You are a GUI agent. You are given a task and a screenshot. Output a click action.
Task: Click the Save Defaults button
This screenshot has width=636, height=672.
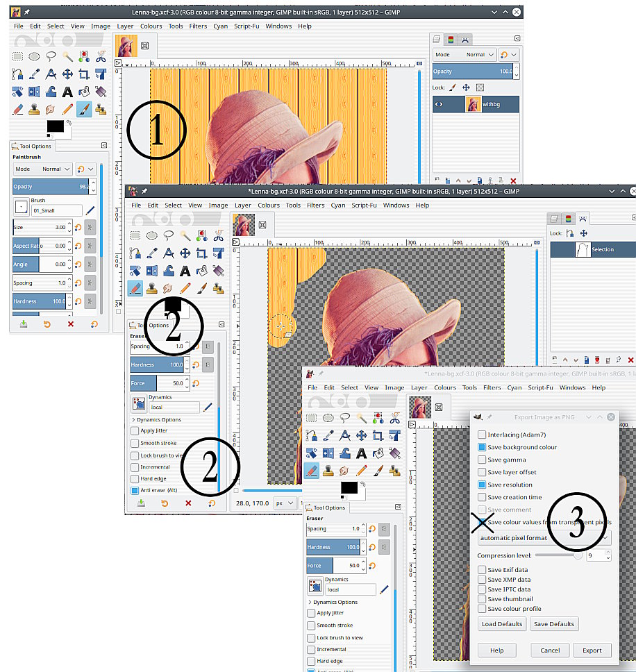[x=553, y=624]
